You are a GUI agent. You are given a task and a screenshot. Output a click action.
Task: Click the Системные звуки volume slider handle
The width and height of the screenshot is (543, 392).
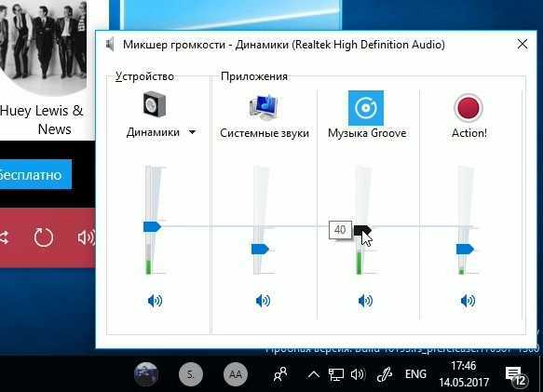coord(260,249)
